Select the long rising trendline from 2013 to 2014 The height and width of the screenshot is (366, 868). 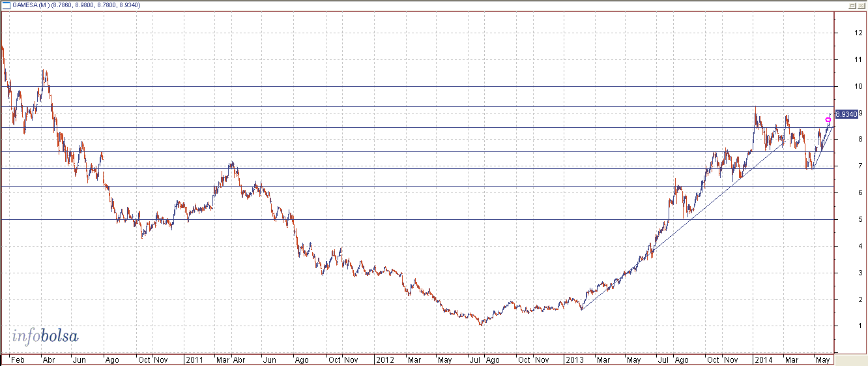point(684,224)
